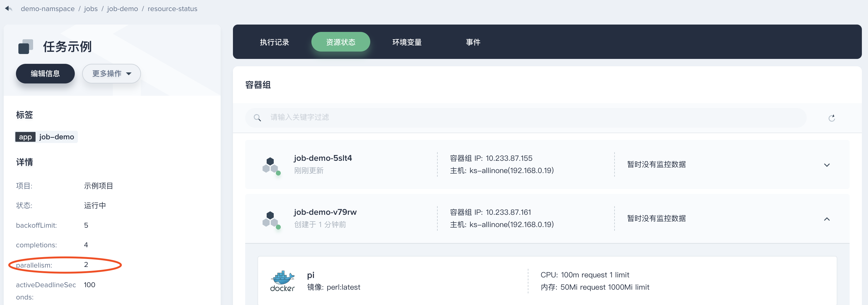868x305 pixels.
Task: Click pod icon for job-demo-v79rw
Action: [x=271, y=220]
